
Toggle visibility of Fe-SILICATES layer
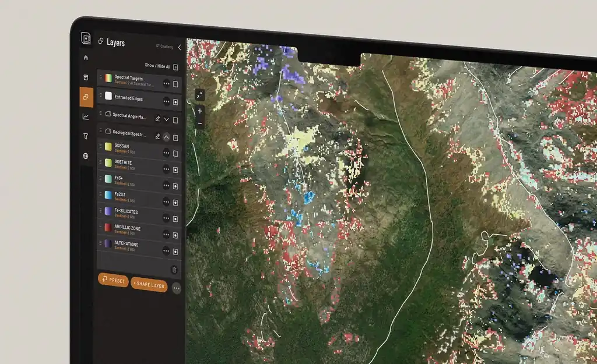[x=175, y=219]
